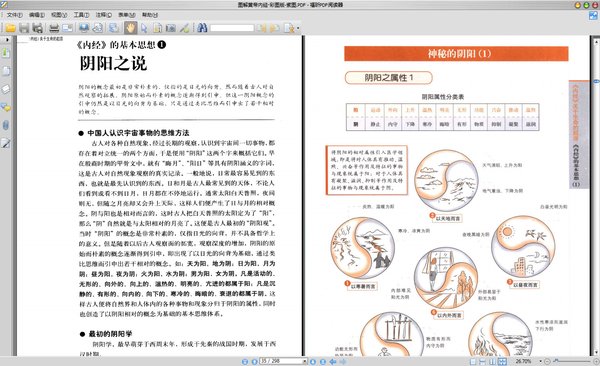Viewport: 600px width, 366px height.
Task: Click the rotate view icon
Action: (98, 28)
